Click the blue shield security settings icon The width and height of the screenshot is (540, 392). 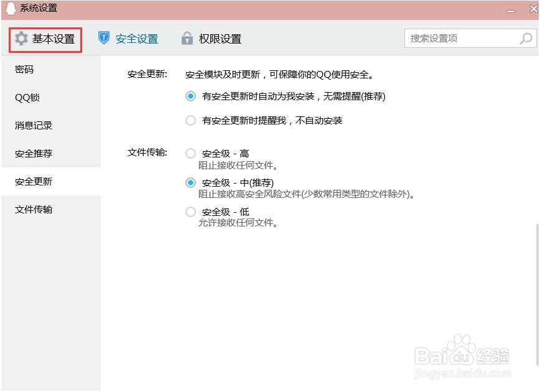pos(104,38)
